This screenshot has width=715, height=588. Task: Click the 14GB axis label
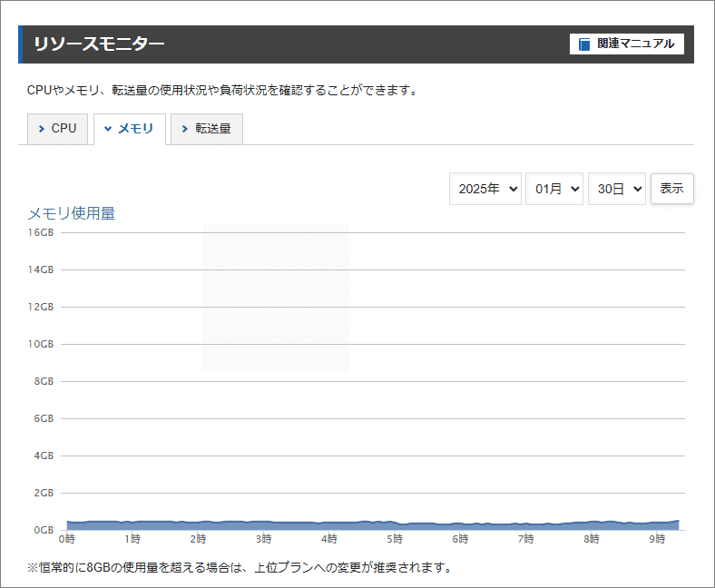(x=41, y=269)
